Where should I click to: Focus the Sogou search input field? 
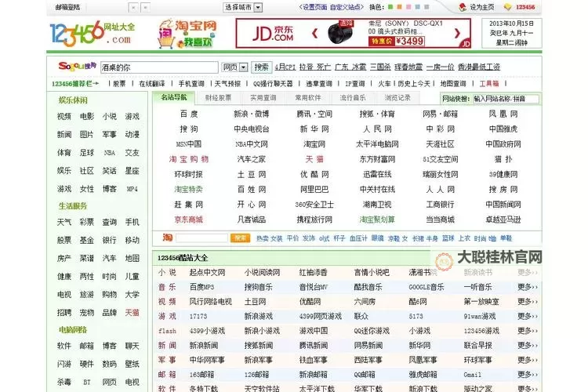[x=159, y=67]
